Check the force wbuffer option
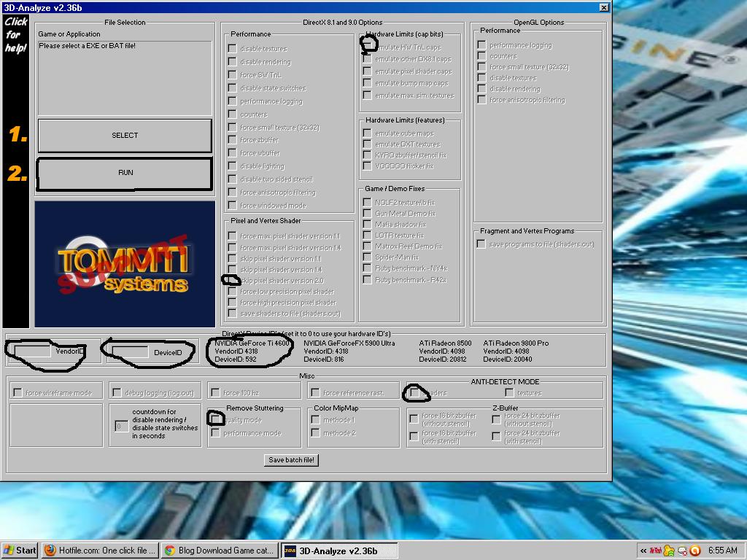The image size is (747, 560). [x=233, y=153]
